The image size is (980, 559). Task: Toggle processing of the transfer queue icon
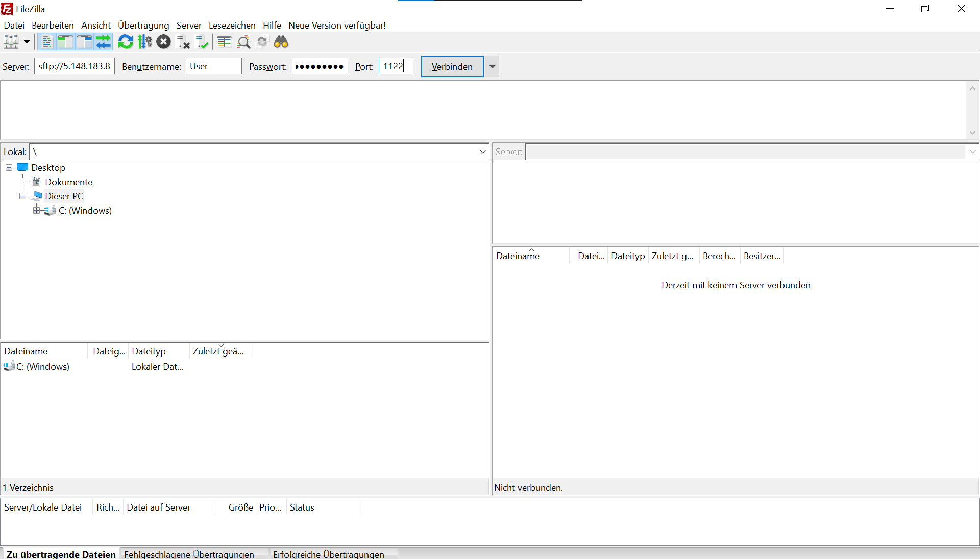pyautogui.click(x=145, y=42)
